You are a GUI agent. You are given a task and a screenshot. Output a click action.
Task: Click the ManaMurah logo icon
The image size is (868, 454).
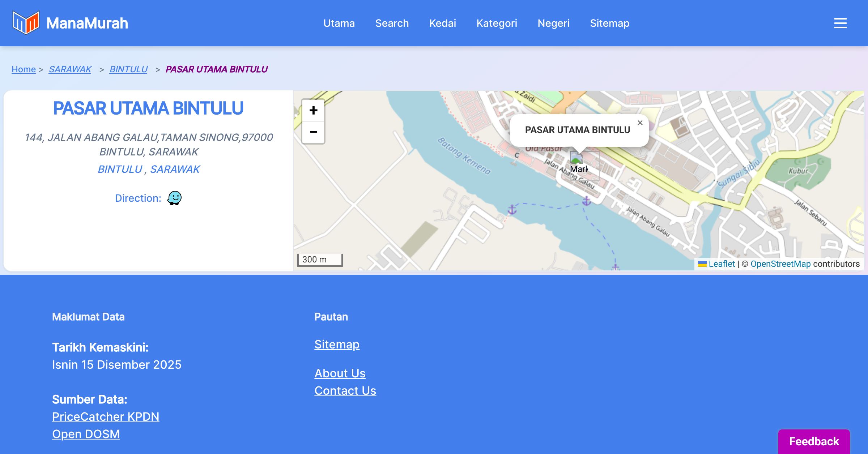click(x=26, y=23)
